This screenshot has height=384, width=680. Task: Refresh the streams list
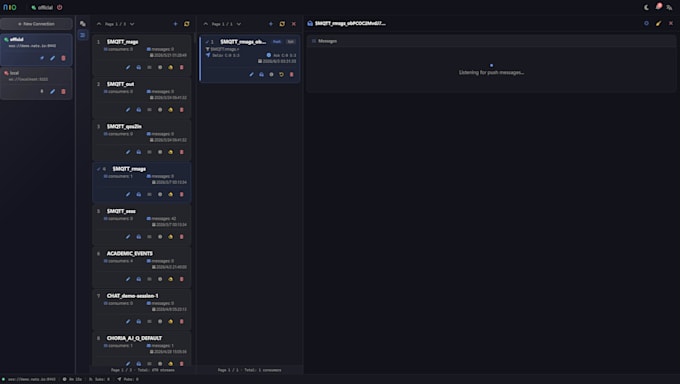[187, 24]
